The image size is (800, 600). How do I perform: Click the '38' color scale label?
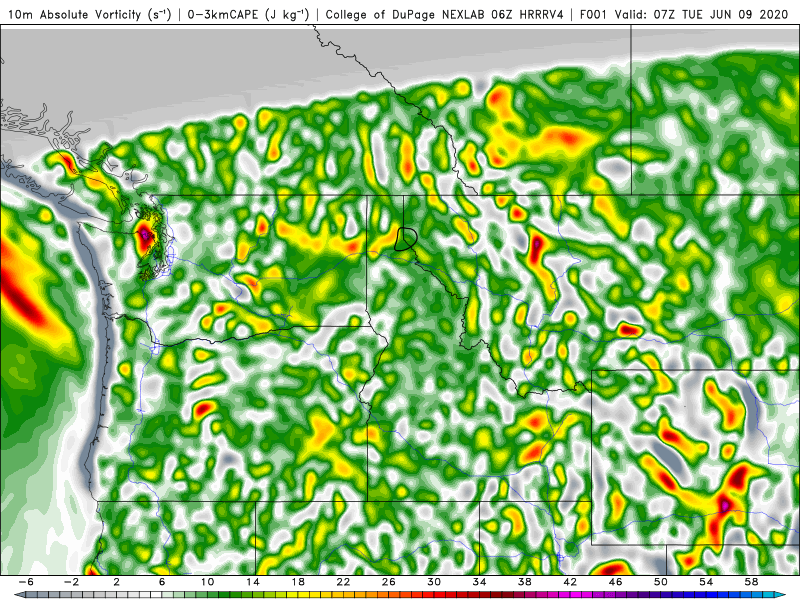525,582
